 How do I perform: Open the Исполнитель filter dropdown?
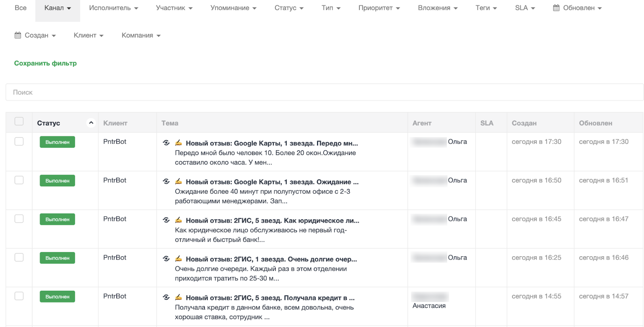tap(114, 8)
